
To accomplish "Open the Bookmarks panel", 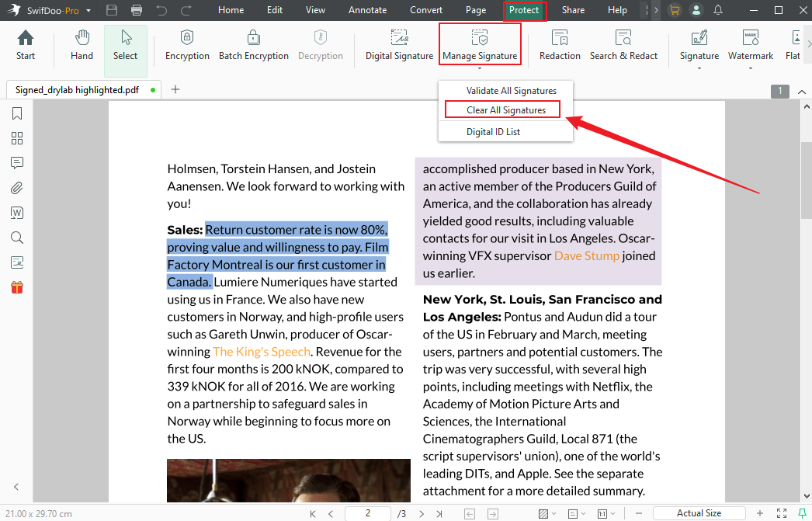I will click(x=15, y=113).
